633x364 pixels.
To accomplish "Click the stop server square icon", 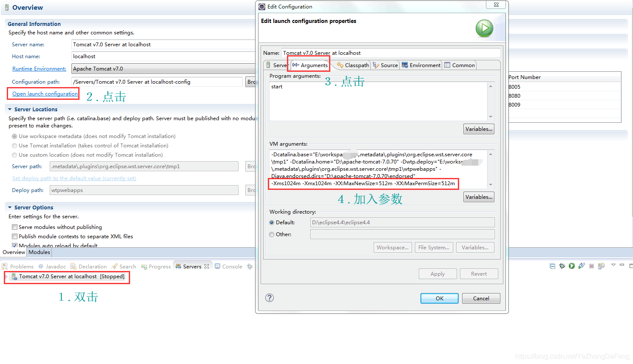I will pos(591,266).
